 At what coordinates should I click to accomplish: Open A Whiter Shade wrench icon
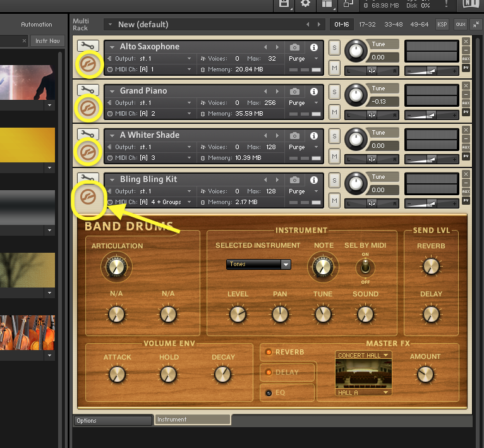(88, 135)
